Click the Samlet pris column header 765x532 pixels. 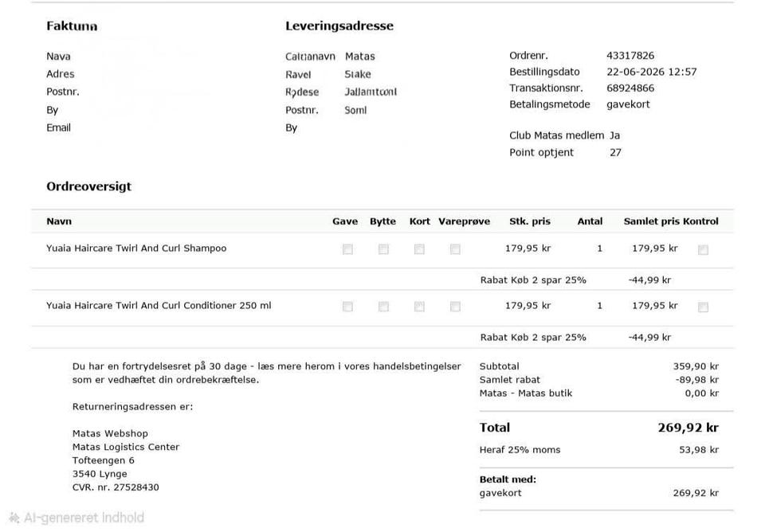click(652, 221)
